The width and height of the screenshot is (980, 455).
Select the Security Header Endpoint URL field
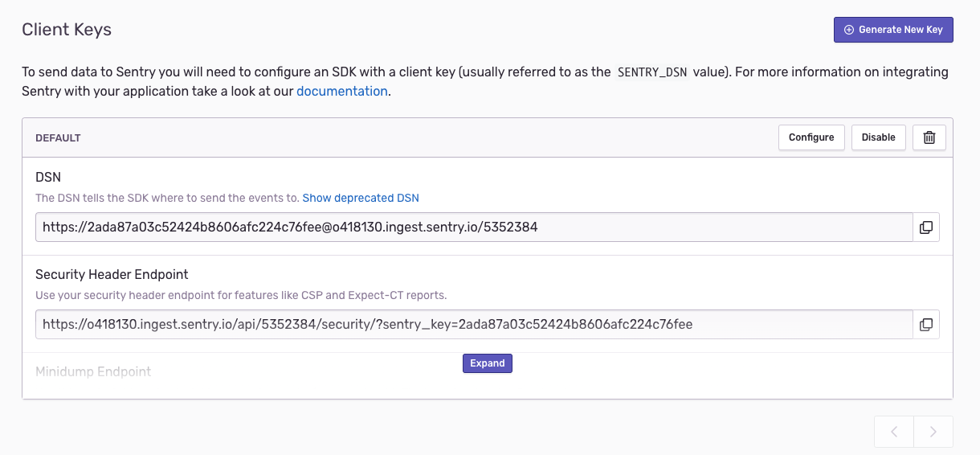(474, 325)
